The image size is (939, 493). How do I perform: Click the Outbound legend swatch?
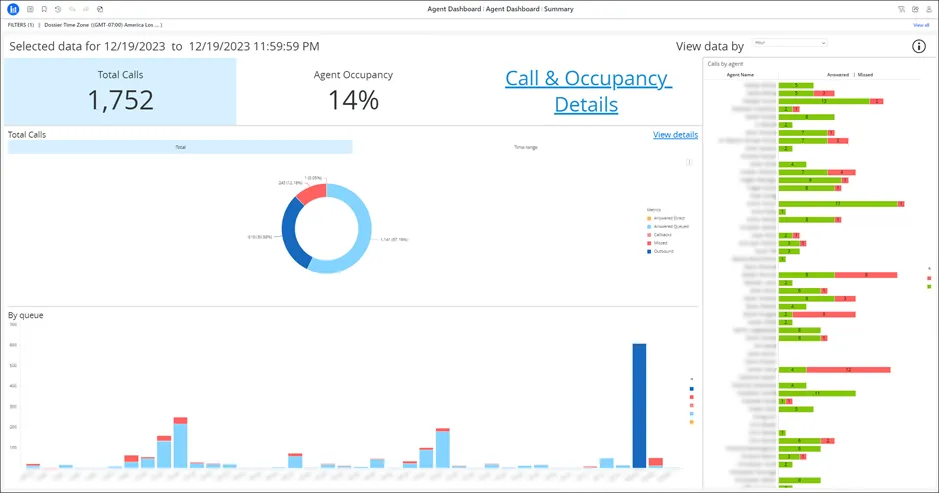(x=649, y=252)
